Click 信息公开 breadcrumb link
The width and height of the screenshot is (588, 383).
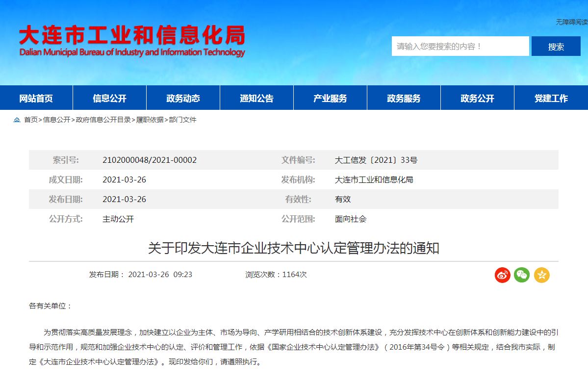point(56,120)
